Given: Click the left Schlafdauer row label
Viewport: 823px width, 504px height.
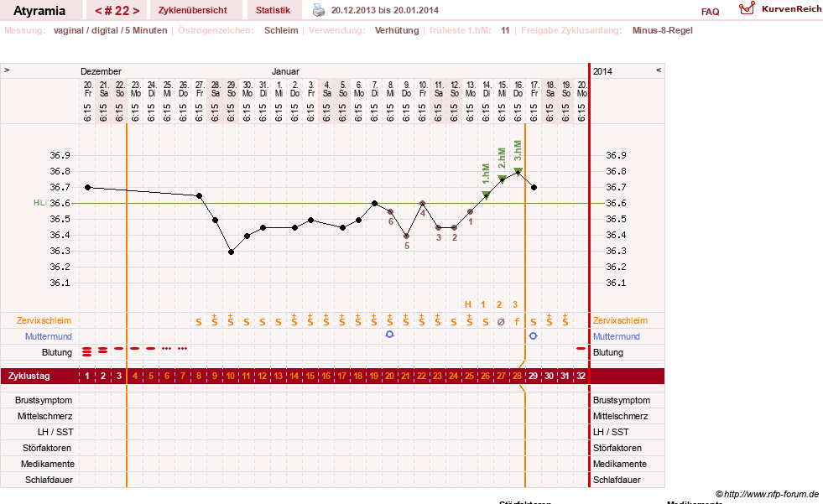Looking at the screenshot, I should click(49, 480).
